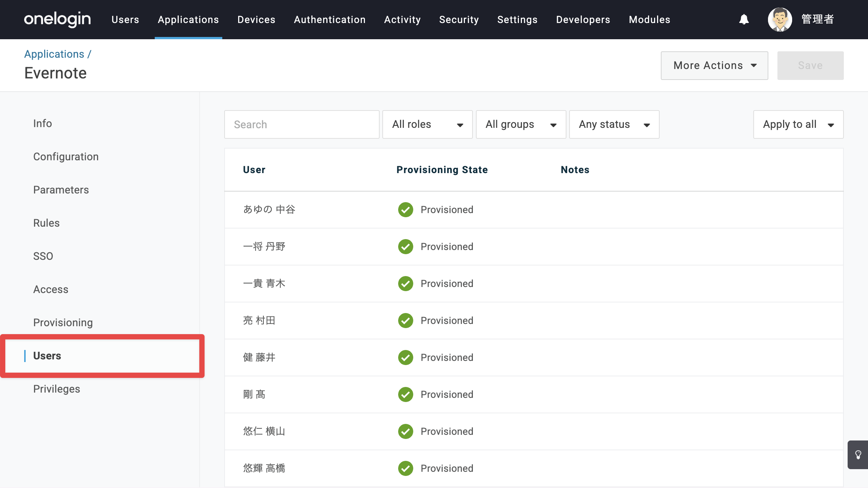This screenshot has height=488, width=868.
Task: Open the Authentication menu
Action: (330, 20)
